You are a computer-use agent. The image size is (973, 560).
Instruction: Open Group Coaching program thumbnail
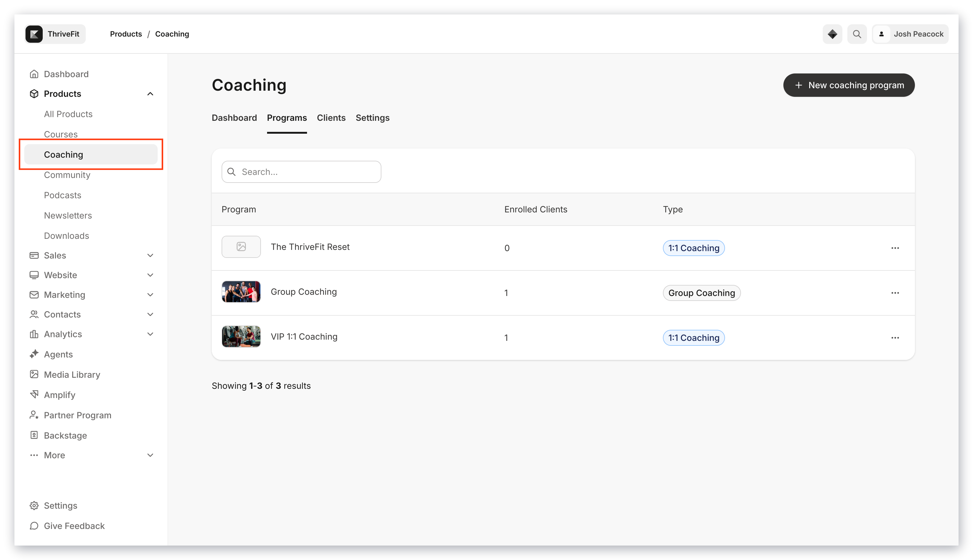pyautogui.click(x=241, y=292)
